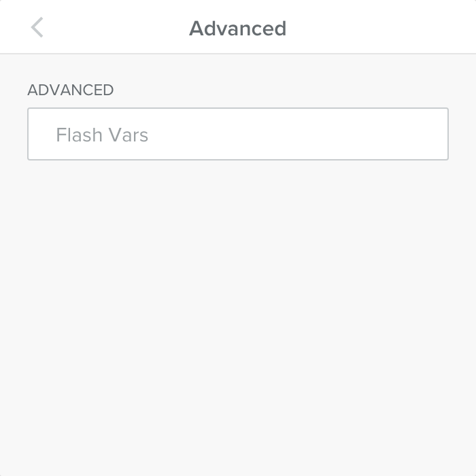Click the Flash Vars input field
The image size is (476, 476).
tap(237, 134)
